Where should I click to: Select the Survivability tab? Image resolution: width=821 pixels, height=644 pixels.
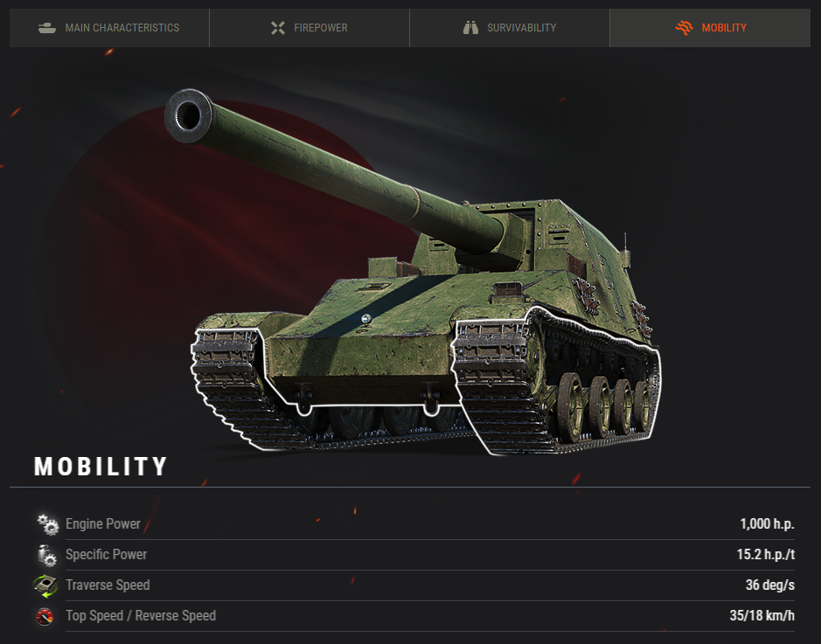[510, 28]
